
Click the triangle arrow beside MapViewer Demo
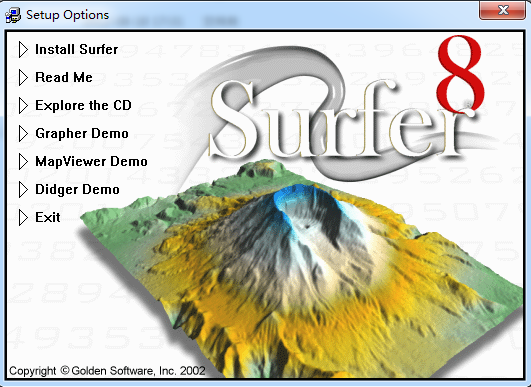pos(23,162)
